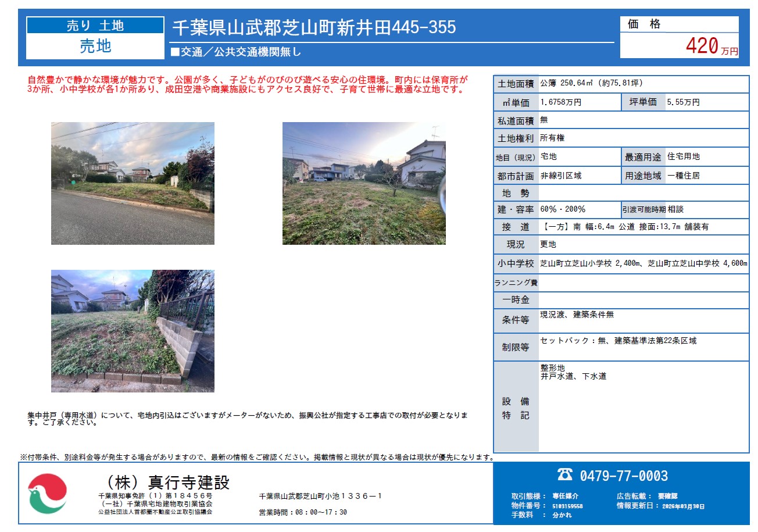Click the 制限等 row header
The image size is (758, 532).
click(516, 347)
